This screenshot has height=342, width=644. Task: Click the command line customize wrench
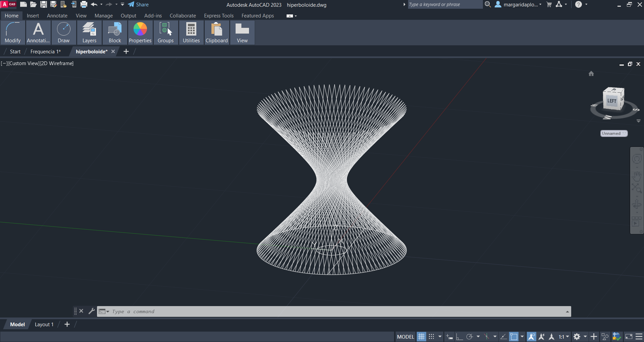[91, 311]
